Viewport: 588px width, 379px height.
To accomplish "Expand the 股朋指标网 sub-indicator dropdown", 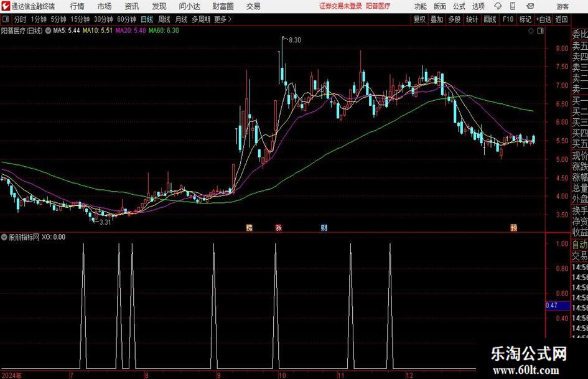I will click(4, 237).
